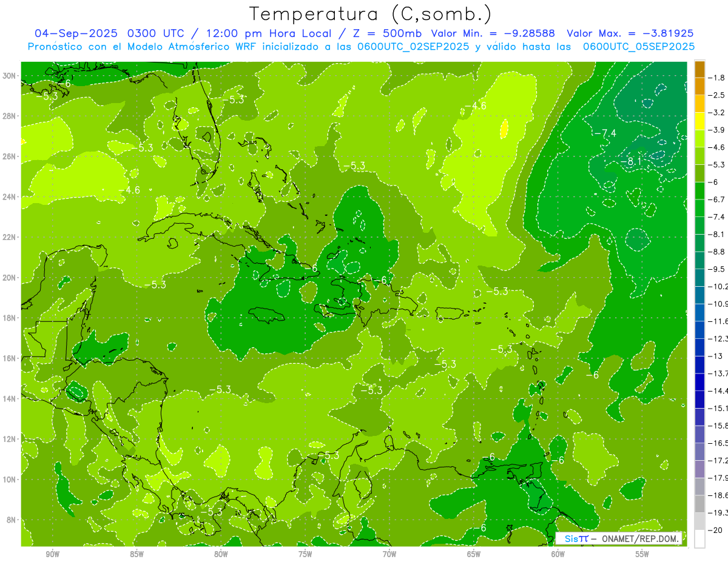Viewport: 728px width, 562px height.
Task: Click the "20N" latitude axis label
Action: (10, 277)
